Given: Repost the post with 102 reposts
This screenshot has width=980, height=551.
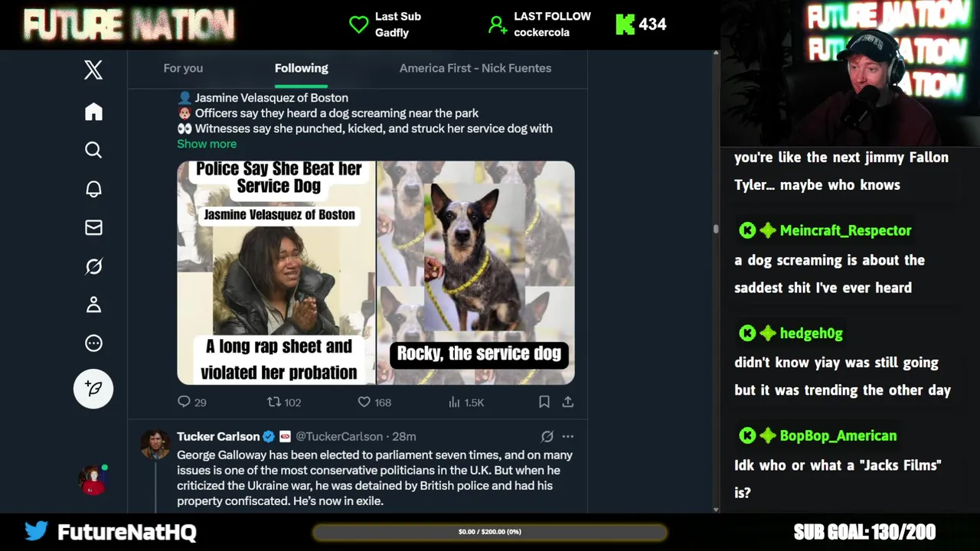Looking at the screenshot, I should 273,402.
